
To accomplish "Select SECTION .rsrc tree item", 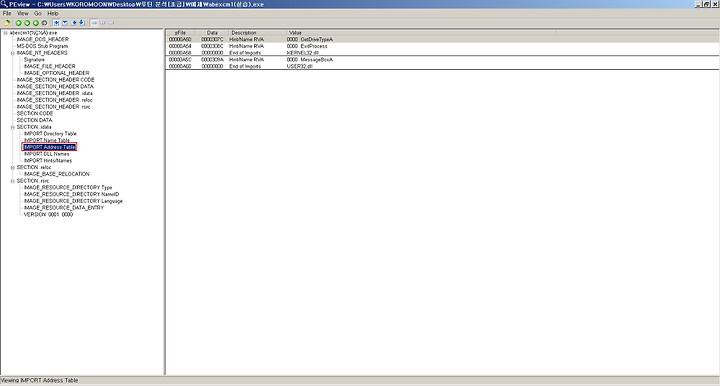I will (x=33, y=181).
